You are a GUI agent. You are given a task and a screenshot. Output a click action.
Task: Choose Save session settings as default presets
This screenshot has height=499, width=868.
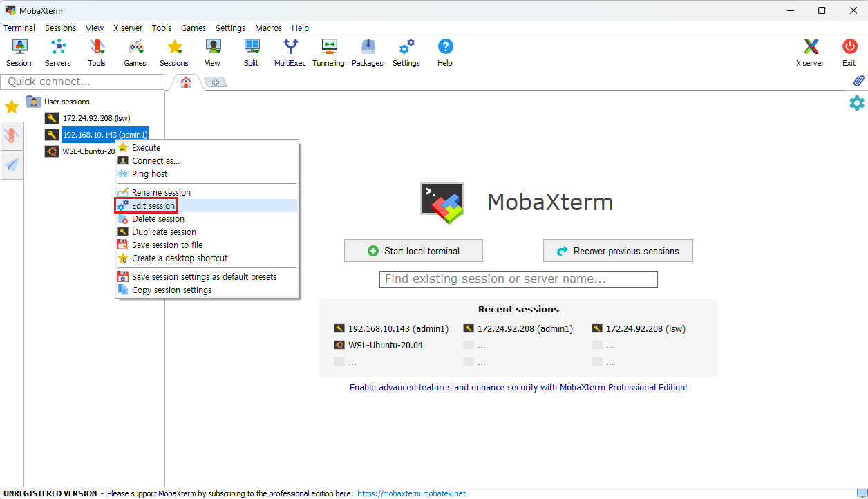pyautogui.click(x=207, y=277)
